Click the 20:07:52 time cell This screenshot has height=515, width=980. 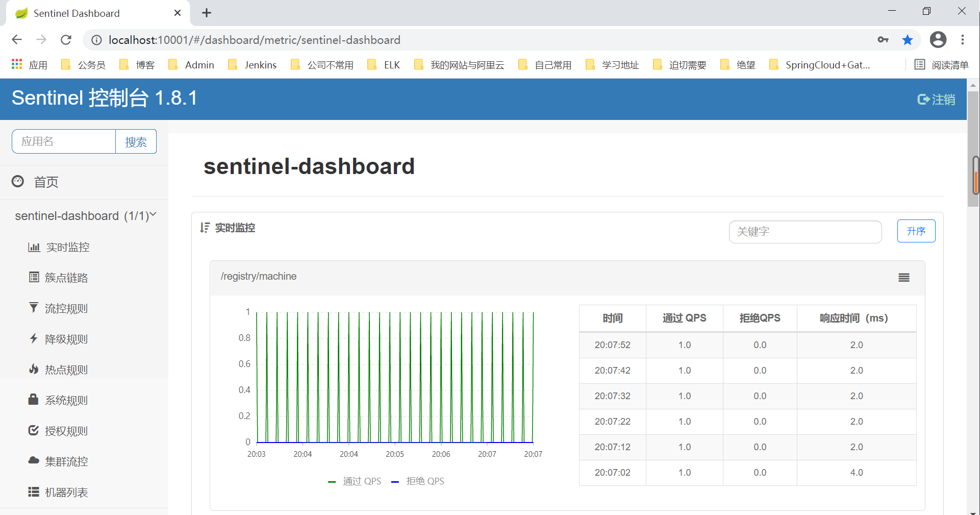[x=613, y=345]
